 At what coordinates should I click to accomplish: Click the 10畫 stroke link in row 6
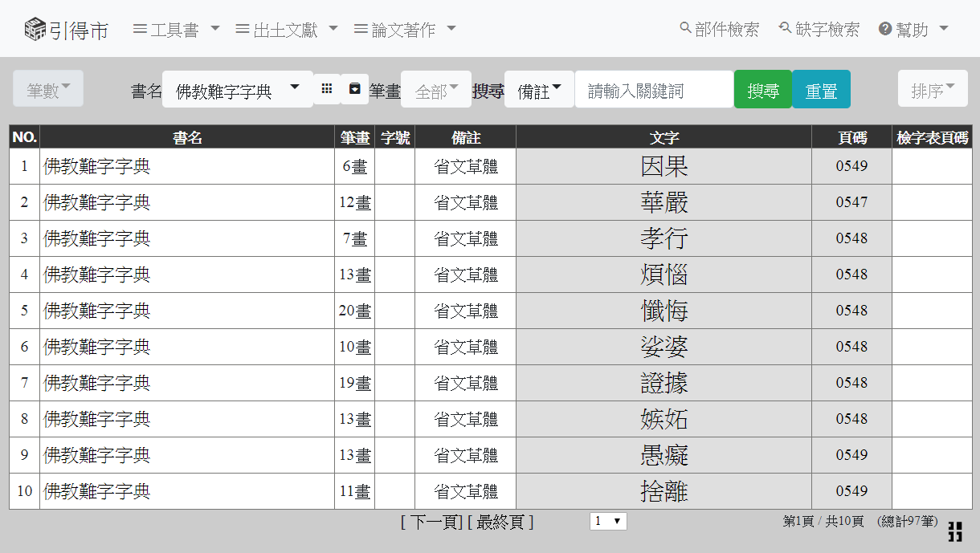pyautogui.click(x=355, y=347)
